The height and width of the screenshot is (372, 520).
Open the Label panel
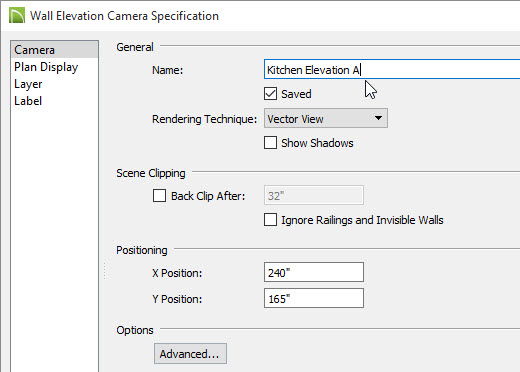[x=28, y=101]
